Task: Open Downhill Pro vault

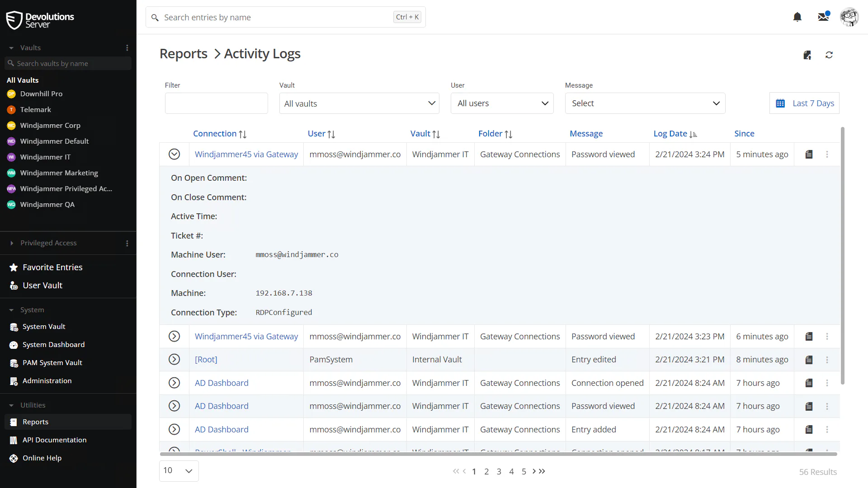Action: coord(41,94)
